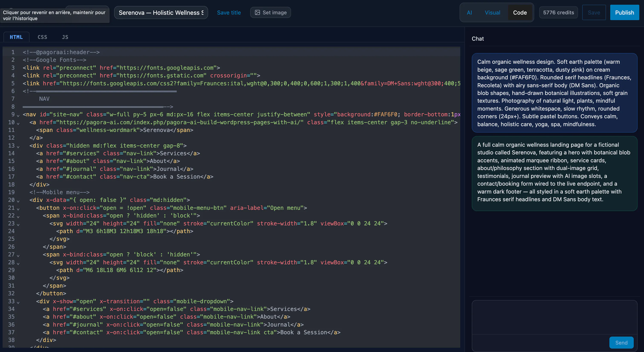This screenshot has width=644, height=352.
Task: Collapse the button block at line 21
Action: (18, 209)
